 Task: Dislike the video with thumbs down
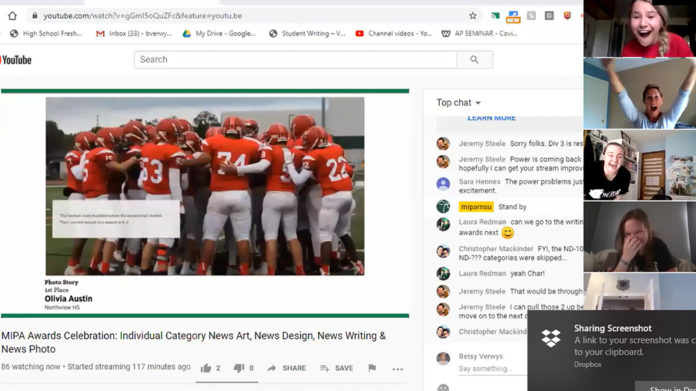239,368
